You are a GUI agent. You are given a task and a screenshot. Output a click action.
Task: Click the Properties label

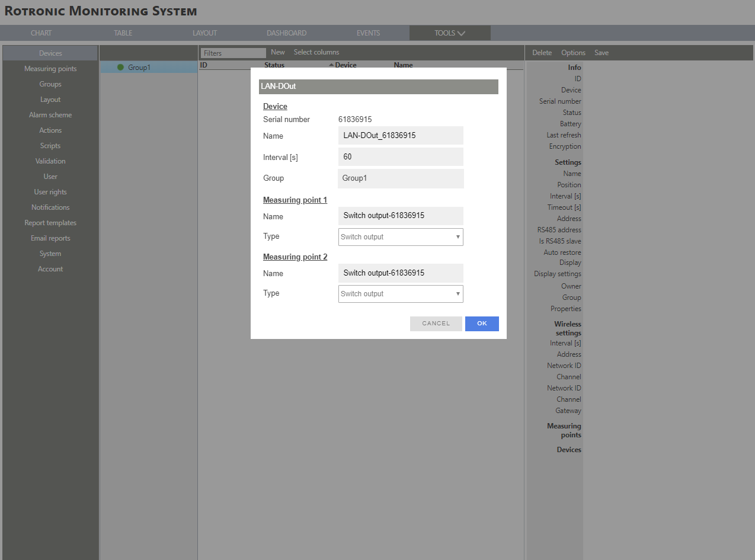click(x=566, y=309)
